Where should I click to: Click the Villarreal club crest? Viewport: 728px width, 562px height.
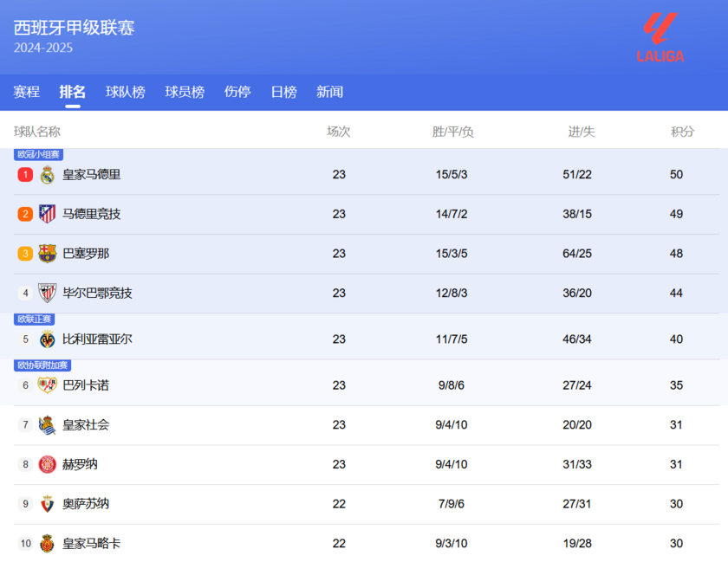pos(46,339)
